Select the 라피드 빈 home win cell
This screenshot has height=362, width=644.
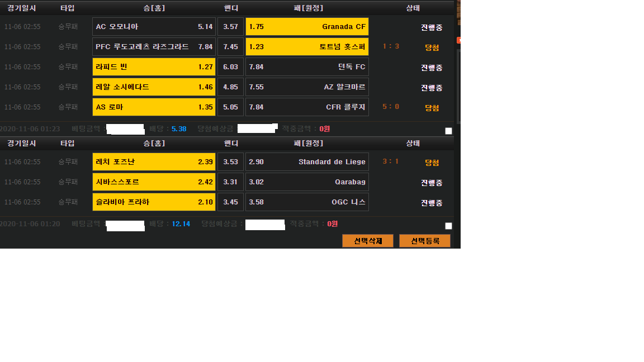154,67
